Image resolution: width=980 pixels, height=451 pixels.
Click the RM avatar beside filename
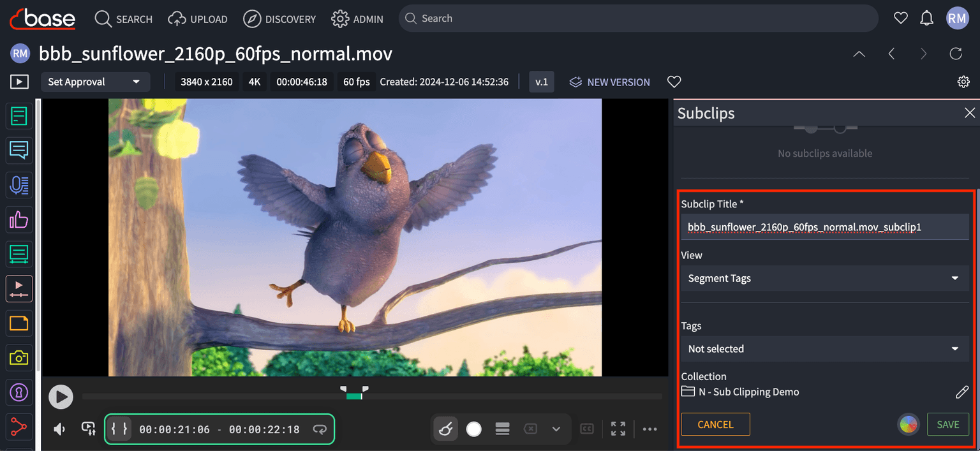[x=20, y=54]
